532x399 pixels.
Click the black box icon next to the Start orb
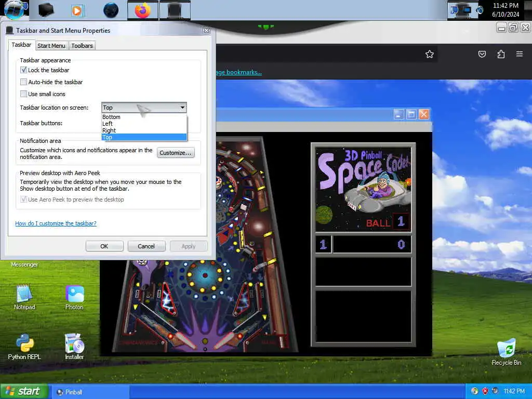[46, 10]
